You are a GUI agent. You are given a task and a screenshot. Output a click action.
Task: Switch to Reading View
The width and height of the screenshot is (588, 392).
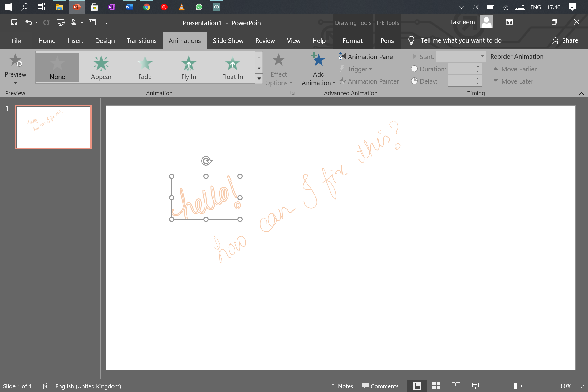456,386
